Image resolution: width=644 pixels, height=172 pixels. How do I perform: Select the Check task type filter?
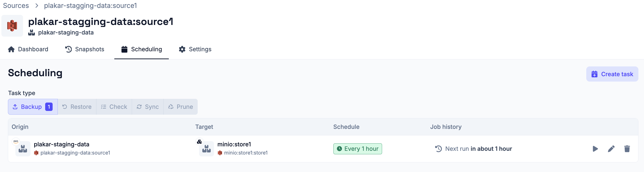pyautogui.click(x=114, y=107)
